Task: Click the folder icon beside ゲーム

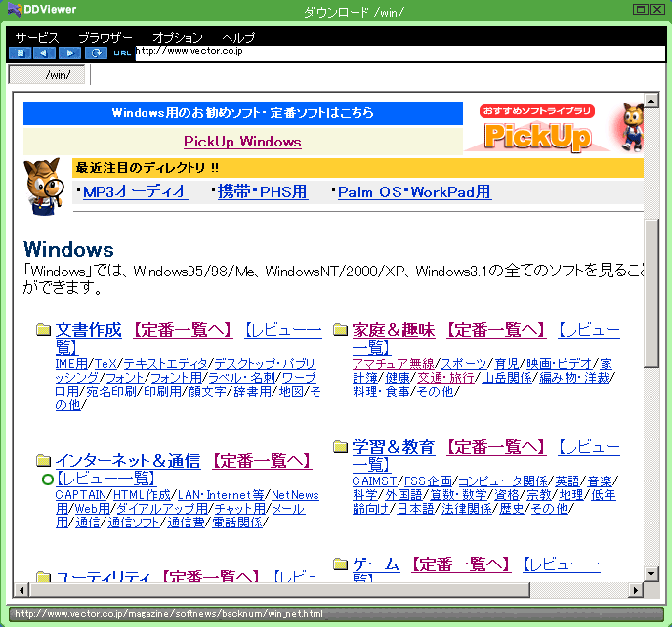Action: (x=340, y=564)
